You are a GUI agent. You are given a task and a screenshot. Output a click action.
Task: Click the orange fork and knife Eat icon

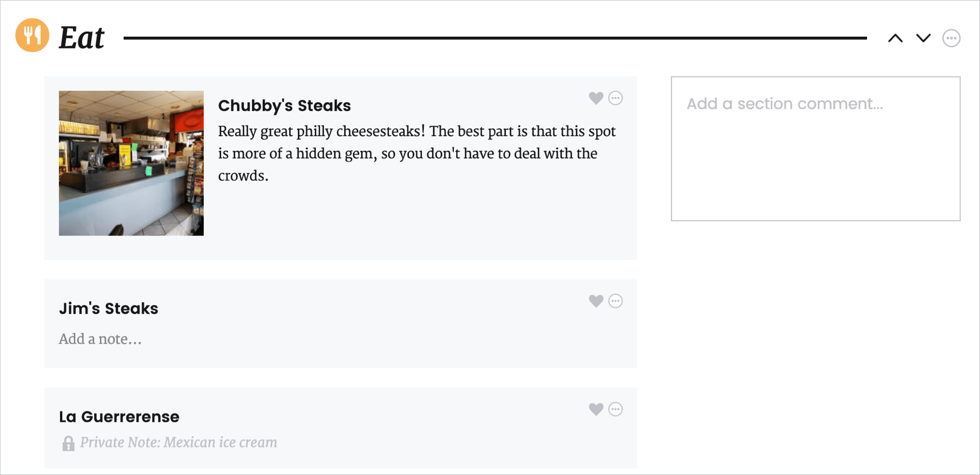click(32, 35)
